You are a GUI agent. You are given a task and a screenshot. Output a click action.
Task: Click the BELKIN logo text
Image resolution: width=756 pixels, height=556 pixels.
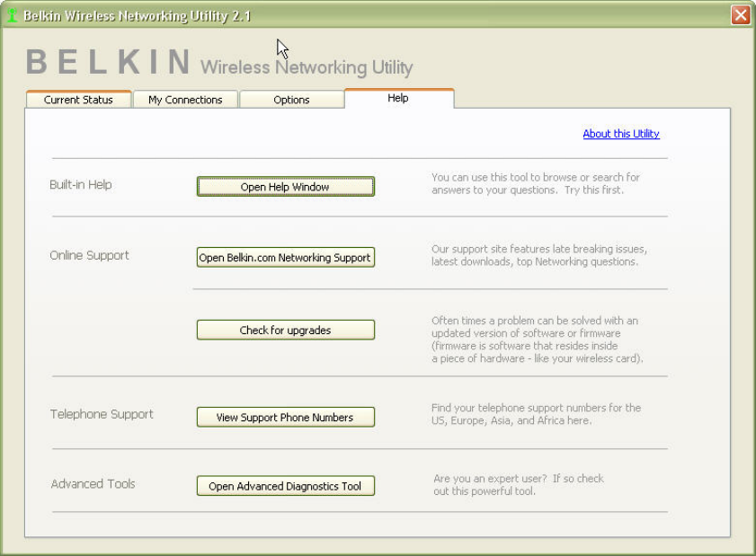click(x=108, y=62)
